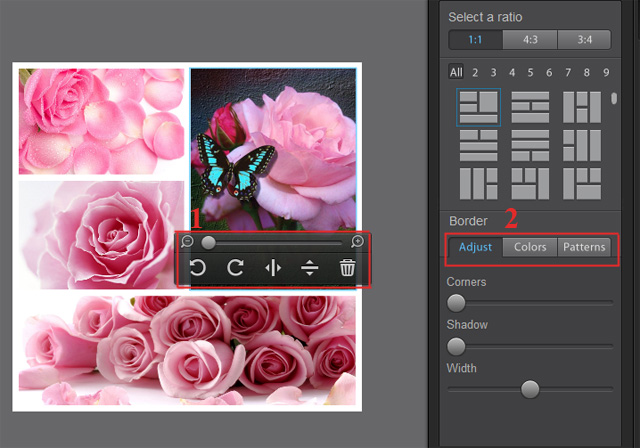Click the Width slider handle
This screenshot has width=640, height=448.
[x=530, y=389]
